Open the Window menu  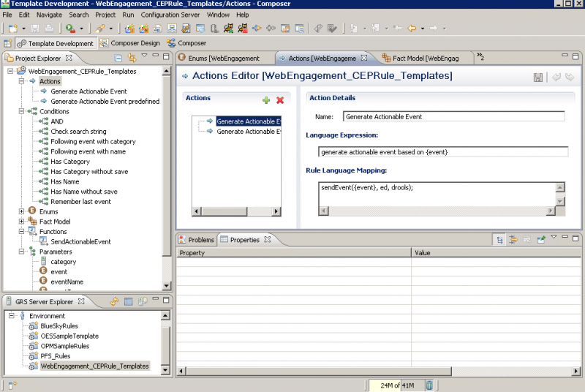(218, 15)
